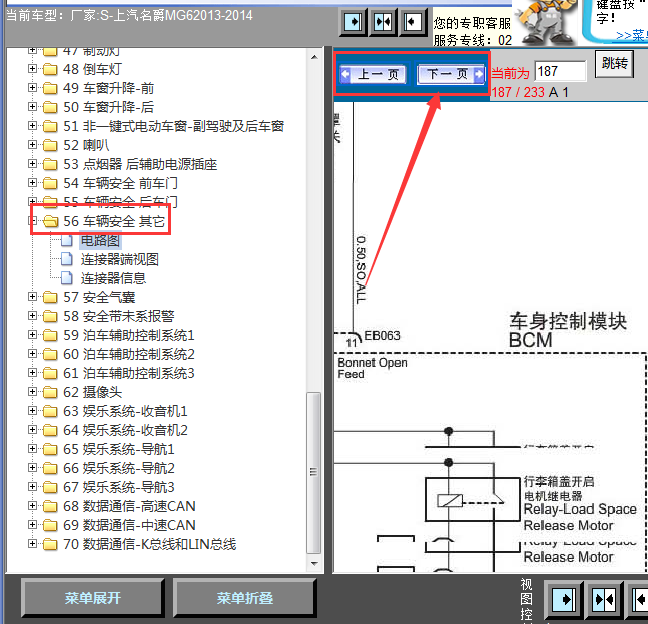Click the 菜单折叠 button
This screenshot has width=648, height=624.
pyautogui.click(x=245, y=598)
